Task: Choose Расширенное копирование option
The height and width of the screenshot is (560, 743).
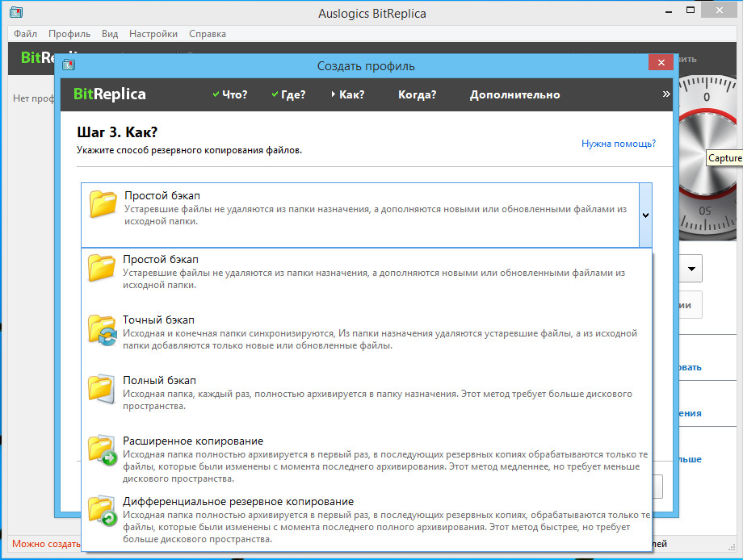Action: (367, 459)
